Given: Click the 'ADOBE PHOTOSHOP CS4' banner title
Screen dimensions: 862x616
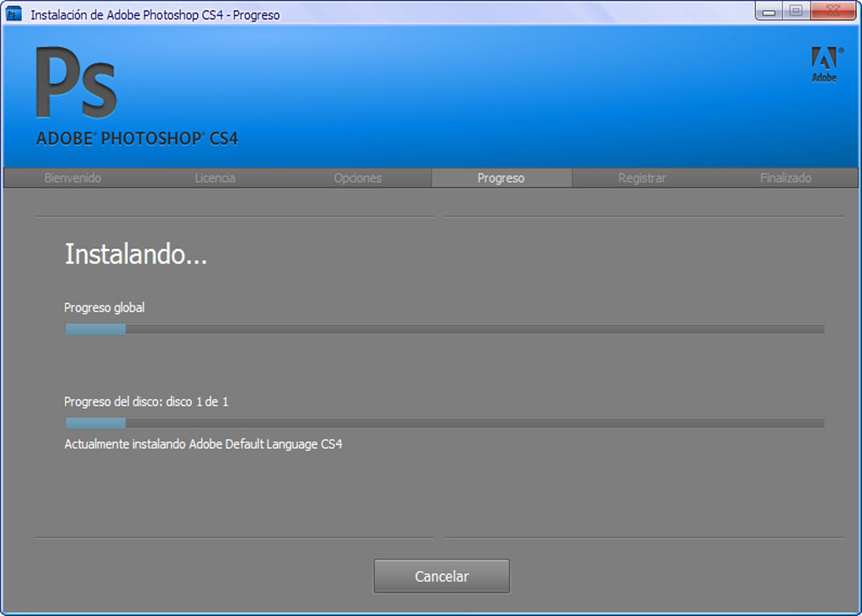Looking at the screenshot, I should (137, 139).
